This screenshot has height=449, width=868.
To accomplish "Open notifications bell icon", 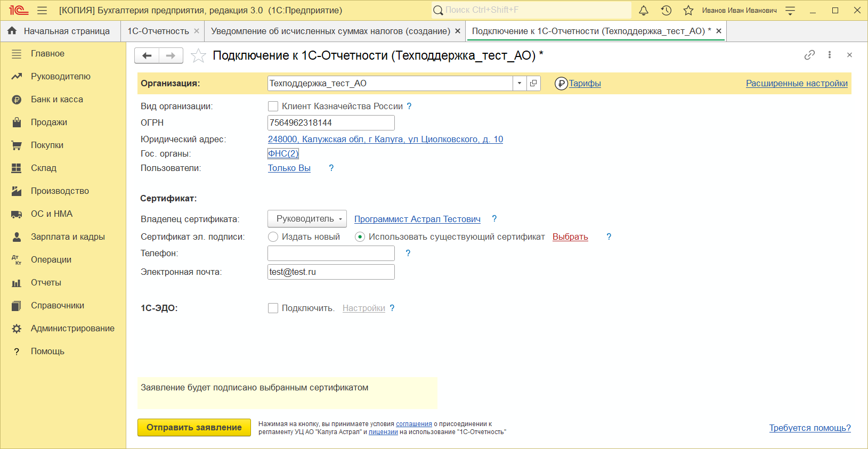I will pos(644,10).
